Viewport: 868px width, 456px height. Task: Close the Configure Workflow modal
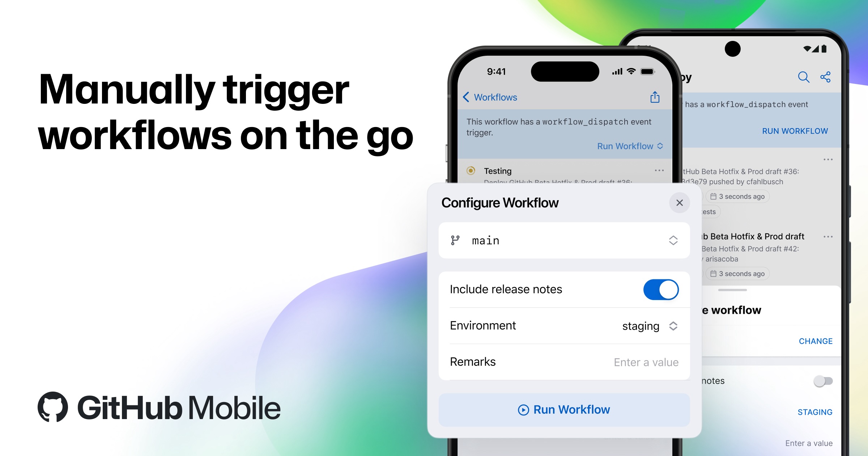point(679,203)
